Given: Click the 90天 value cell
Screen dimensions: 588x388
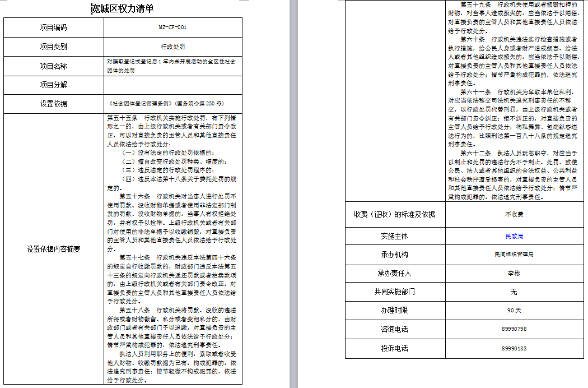Looking at the screenshot, I should coord(515,311).
